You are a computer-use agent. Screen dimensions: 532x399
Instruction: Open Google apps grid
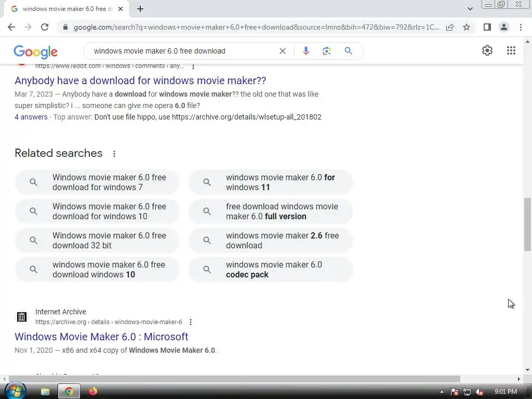pos(511,50)
